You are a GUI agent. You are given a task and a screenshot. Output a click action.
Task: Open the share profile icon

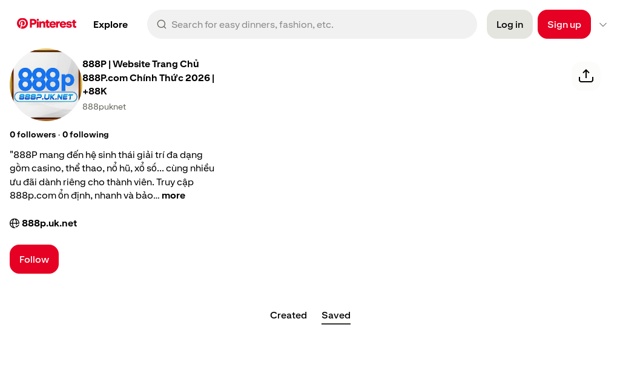pyautogui.click(x=586, y=76)
